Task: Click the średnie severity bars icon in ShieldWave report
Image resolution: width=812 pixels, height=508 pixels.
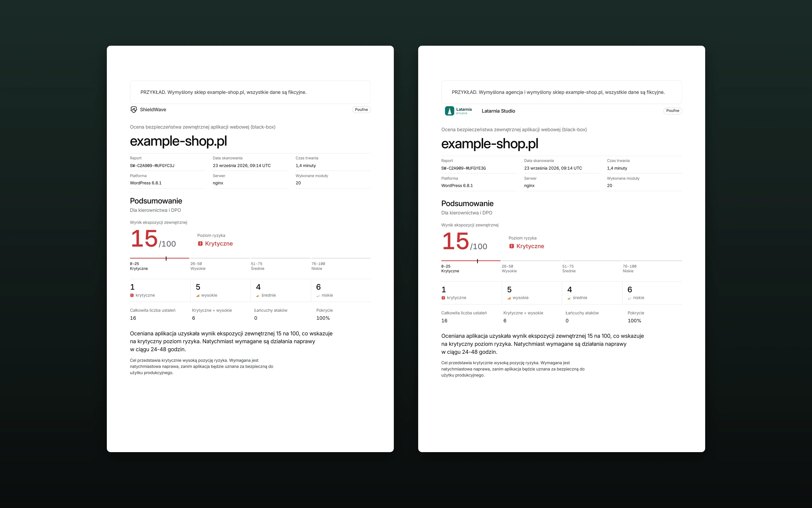Action: (258, 296)
